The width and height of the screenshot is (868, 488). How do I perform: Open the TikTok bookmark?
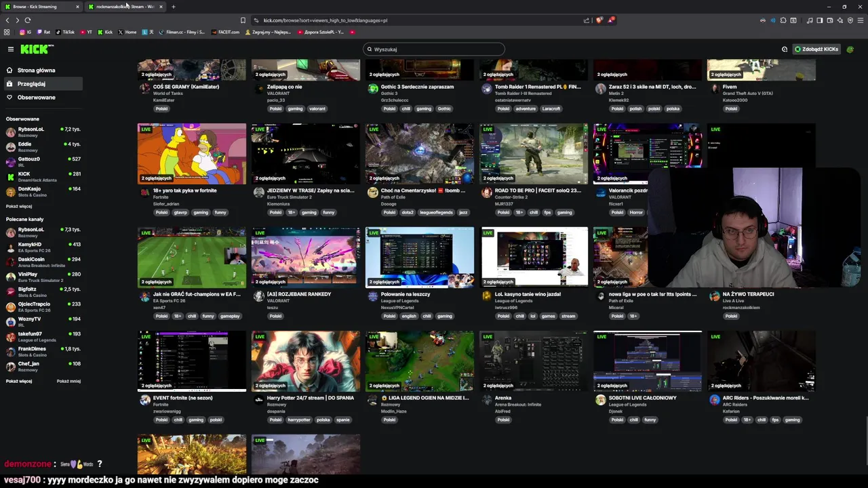[65, 32]
